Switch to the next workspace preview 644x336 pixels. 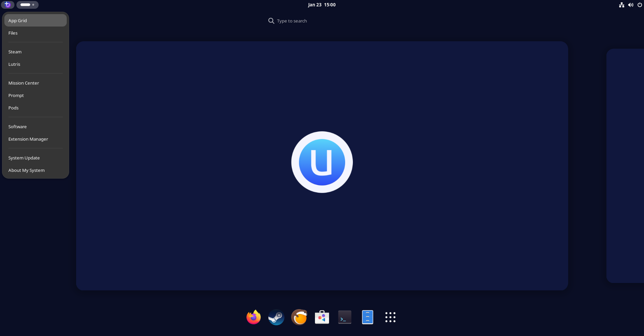click(x=625, y=166)
